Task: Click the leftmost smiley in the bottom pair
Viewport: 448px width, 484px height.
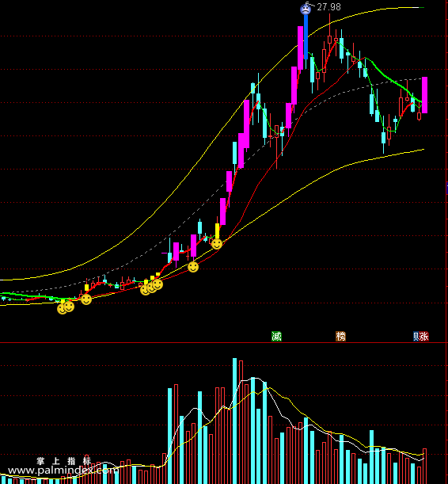Action: [62, 309]
